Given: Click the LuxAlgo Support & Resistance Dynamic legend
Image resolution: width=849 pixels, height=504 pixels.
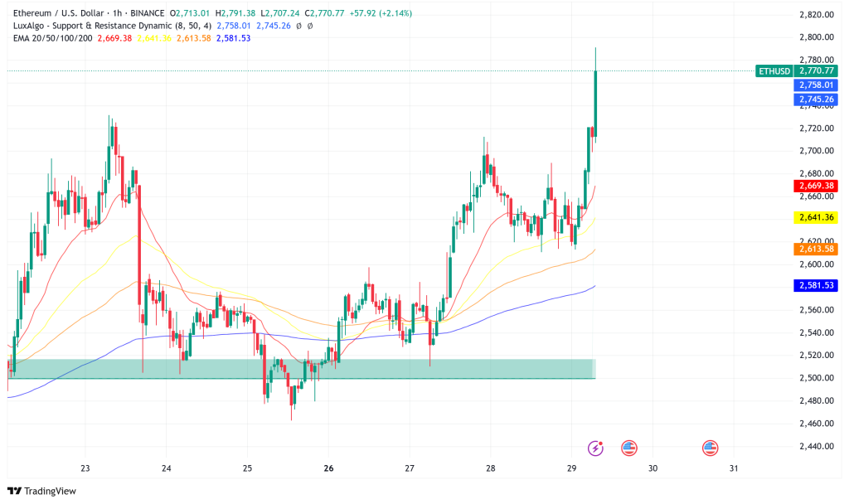Looking at the screenshot, I should pos(112,26).
